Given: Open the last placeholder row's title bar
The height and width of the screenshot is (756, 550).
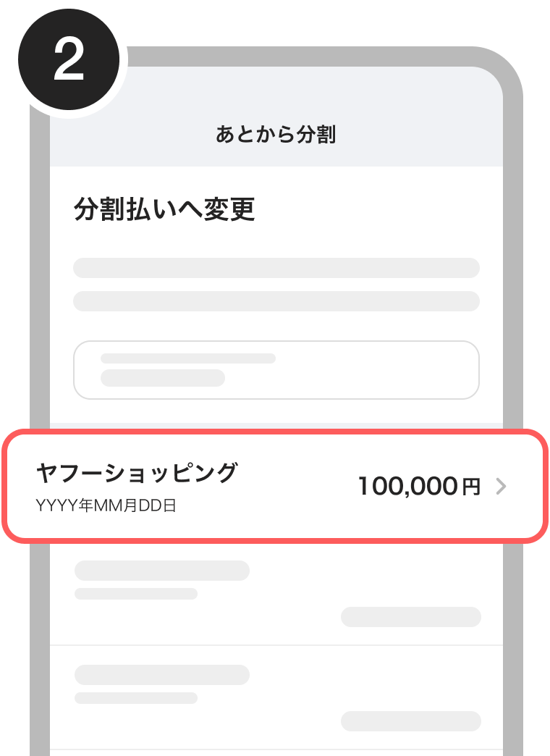Looking at the screenshot, I should click(162, 674).
